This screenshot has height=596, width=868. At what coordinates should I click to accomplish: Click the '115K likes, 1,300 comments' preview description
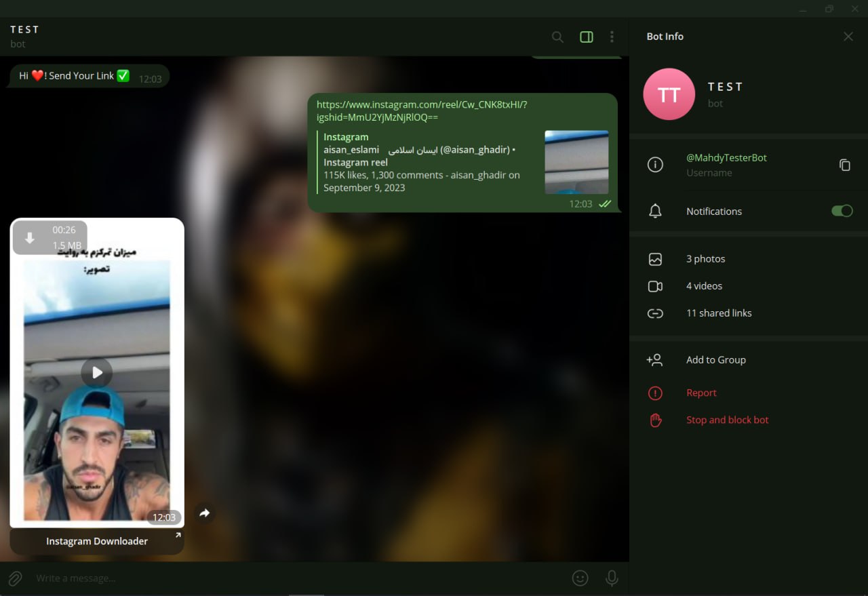coord(422,181)
